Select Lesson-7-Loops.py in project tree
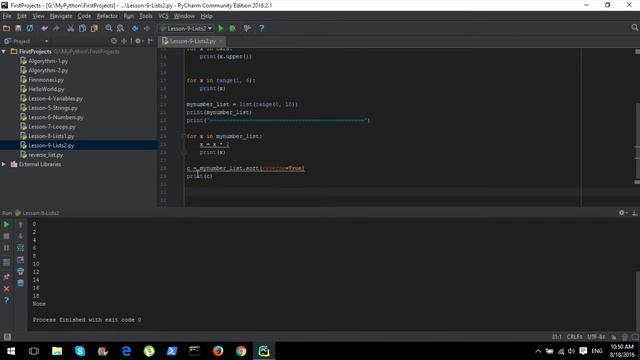Image resolution: width=640 pixels, height=360 pixels. (52, 127)
